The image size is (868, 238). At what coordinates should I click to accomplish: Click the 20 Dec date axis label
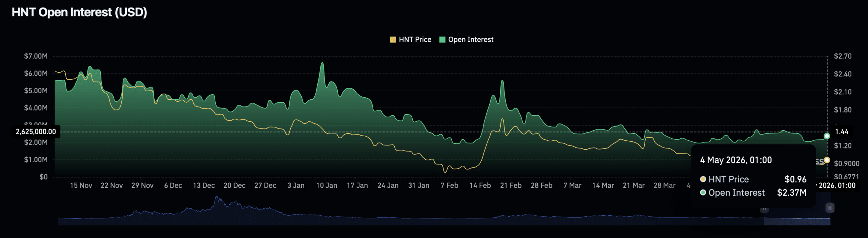click(x=234, y=185)
